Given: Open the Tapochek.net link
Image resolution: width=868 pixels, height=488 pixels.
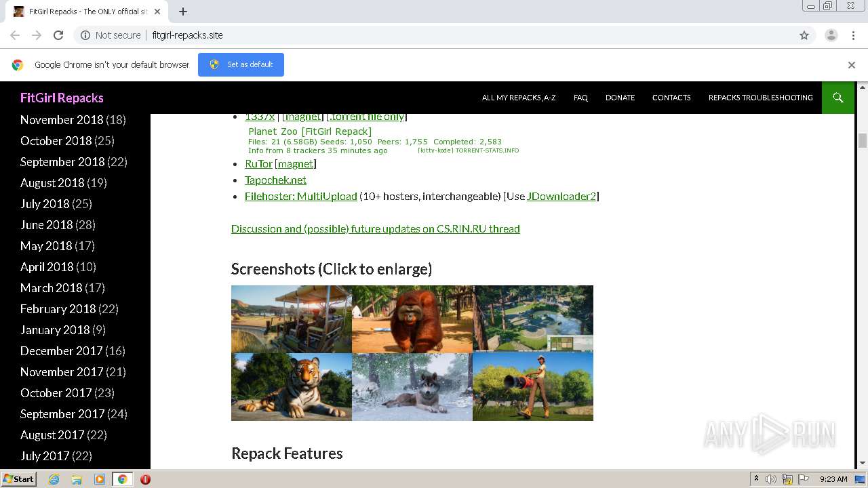Looking at the screenshot, I should click(x=275, y=180).
